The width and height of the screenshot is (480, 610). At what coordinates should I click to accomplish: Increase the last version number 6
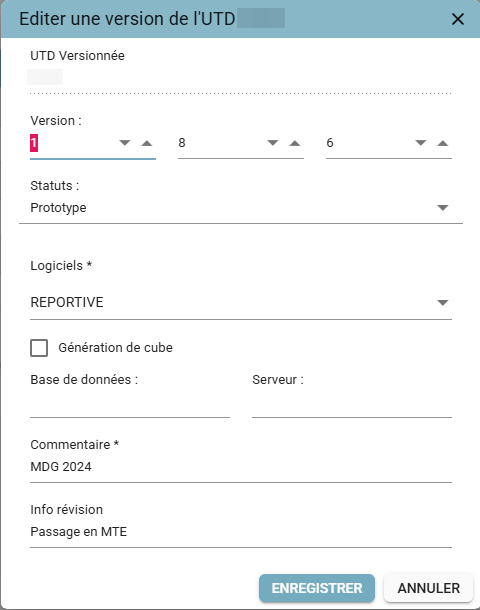443,143
